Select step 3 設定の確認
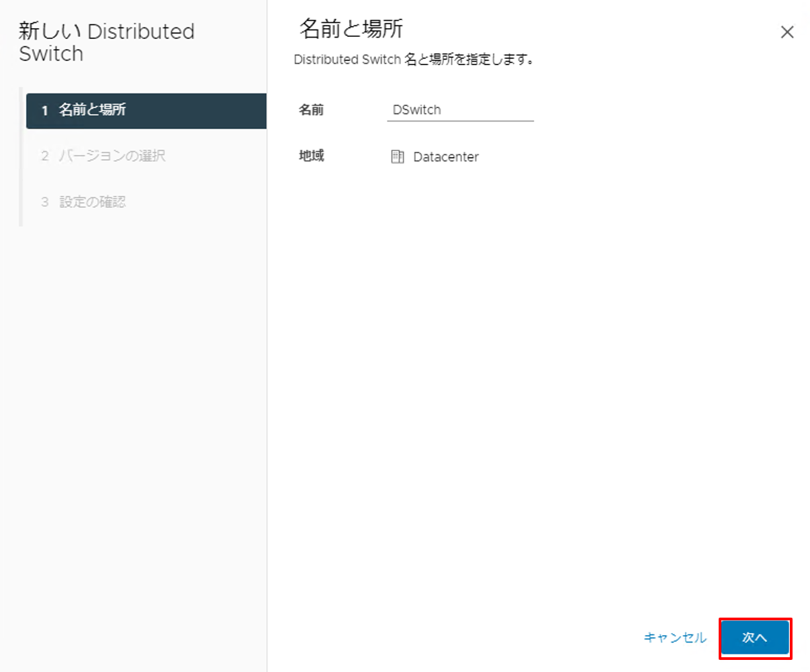 pos(83,202)
